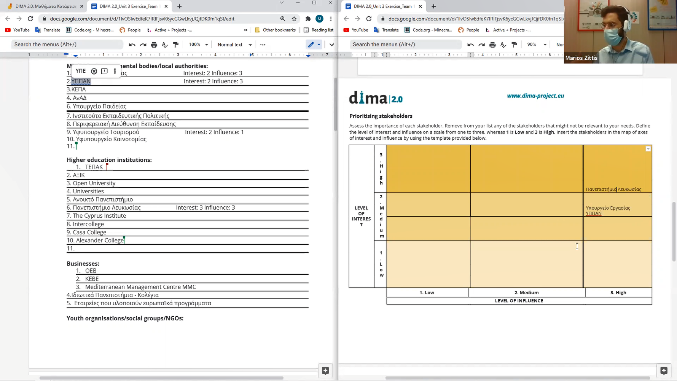Print the left document using the printer icon
Viewport: 677px width, 381px height.
pyautogui.click(x=154, y=44)
